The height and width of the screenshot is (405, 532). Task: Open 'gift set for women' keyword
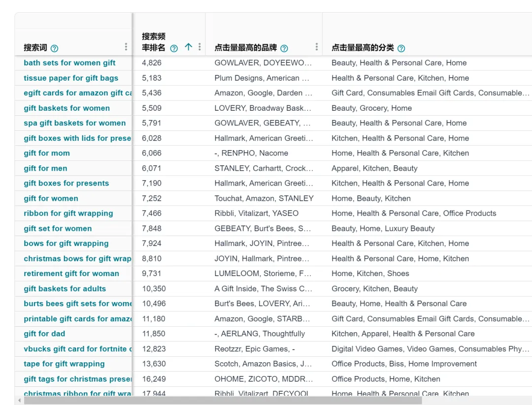(x=58, y=229)
